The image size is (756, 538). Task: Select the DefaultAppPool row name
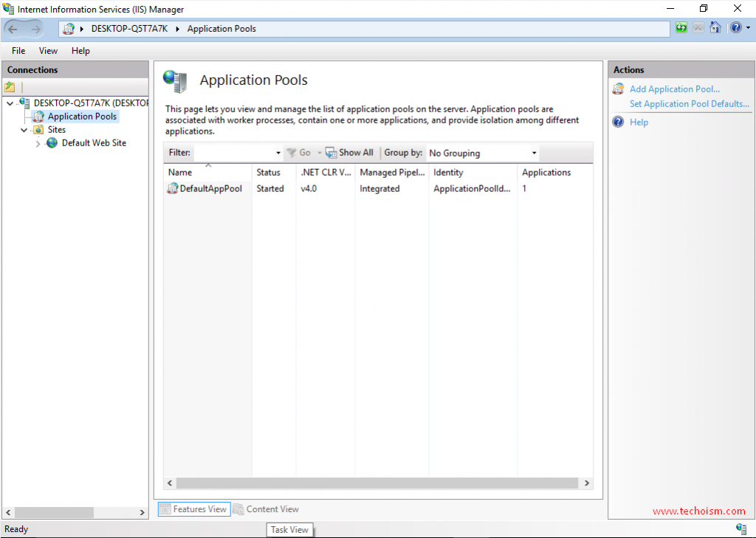click(x=210, y=188)
